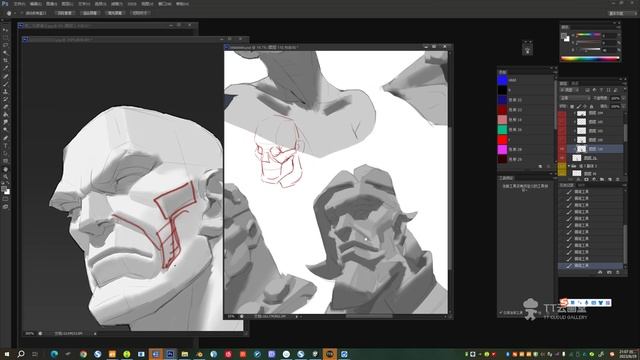The height and width of the screenshot is (360, 640).
Task: Switch to the second tab in Layers panel
Action: pyautogui.click(x=575, y=83)
